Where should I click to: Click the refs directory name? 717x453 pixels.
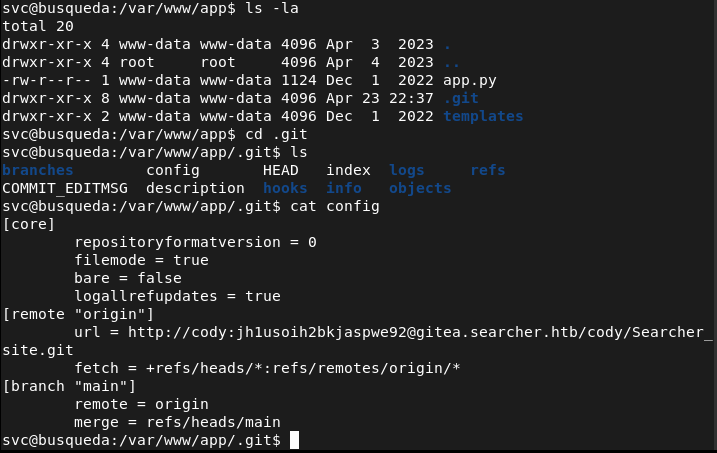point(488,170)
